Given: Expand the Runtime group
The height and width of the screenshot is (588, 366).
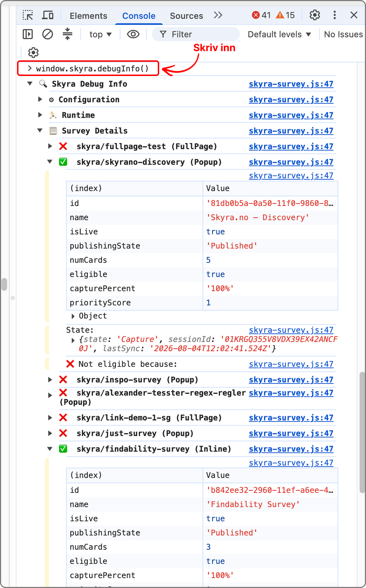Looking at the screenshot, I should [40, 115].
